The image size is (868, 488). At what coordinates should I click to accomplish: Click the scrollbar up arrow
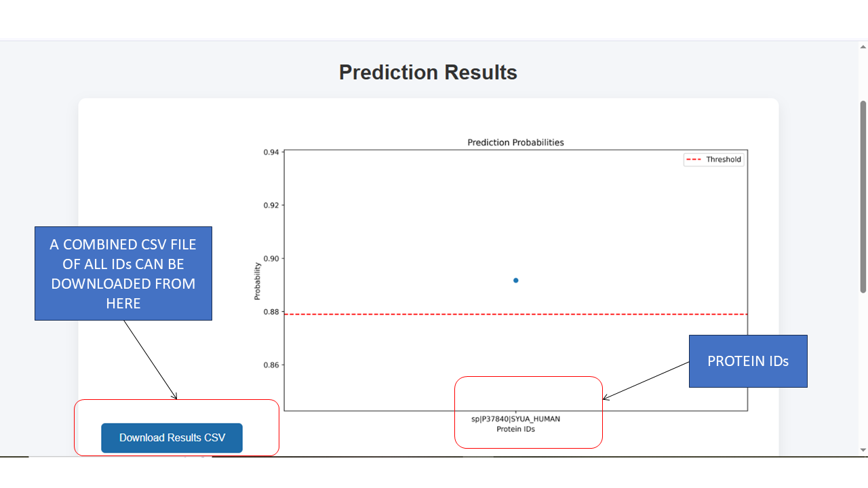point(863,47)
